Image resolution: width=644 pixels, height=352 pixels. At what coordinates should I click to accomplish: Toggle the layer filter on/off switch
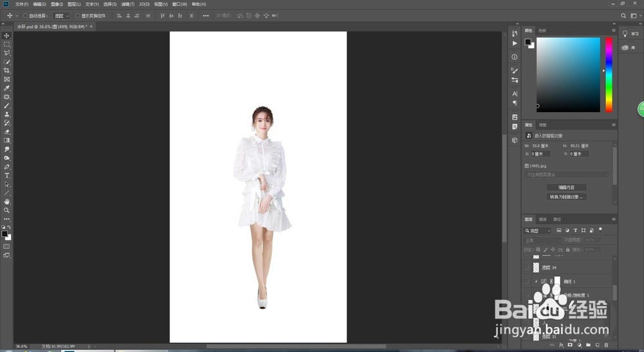coord(600,230)
